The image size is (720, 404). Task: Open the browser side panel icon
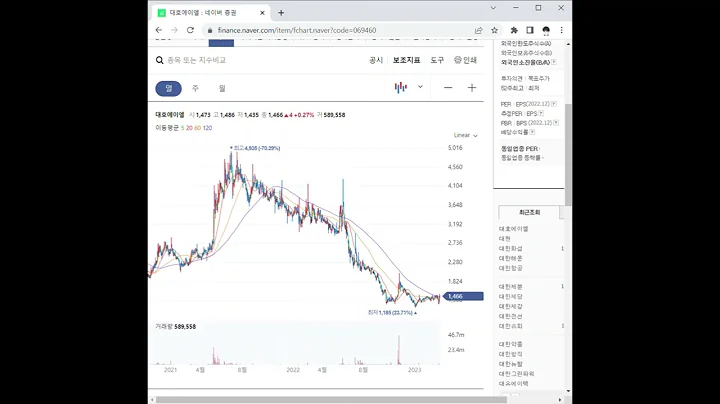pos(530,30)
